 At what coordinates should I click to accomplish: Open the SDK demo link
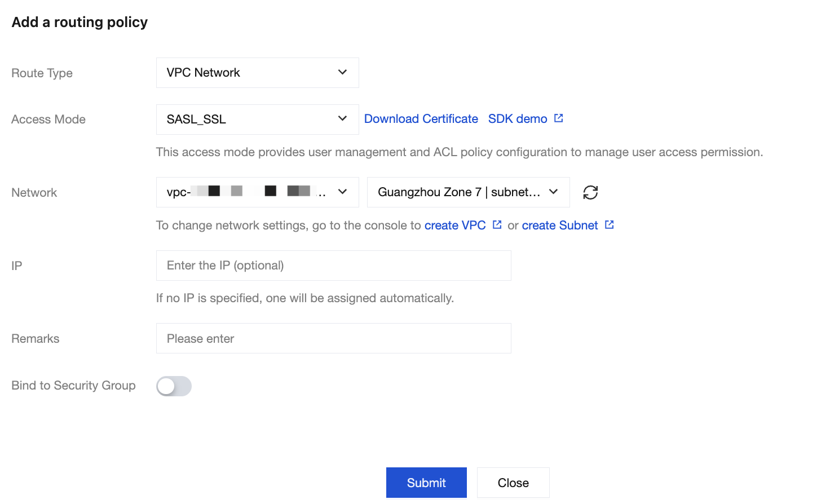tap(518, 119)
